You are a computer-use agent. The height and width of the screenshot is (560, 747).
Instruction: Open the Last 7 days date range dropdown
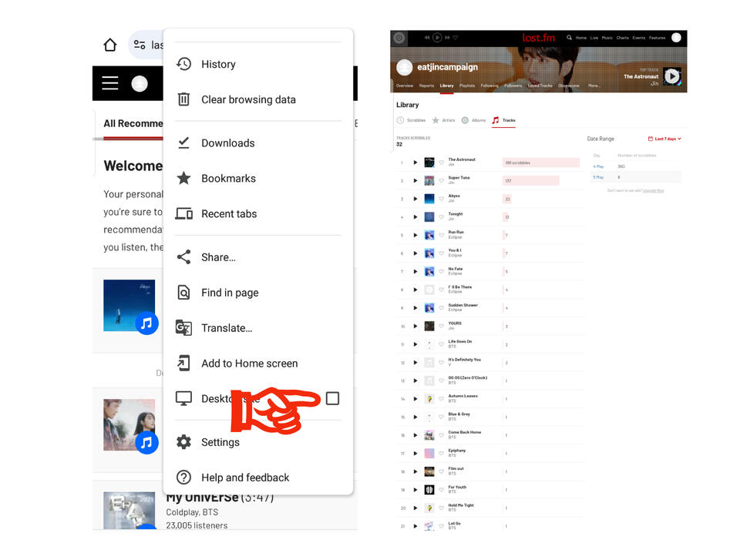665,139
